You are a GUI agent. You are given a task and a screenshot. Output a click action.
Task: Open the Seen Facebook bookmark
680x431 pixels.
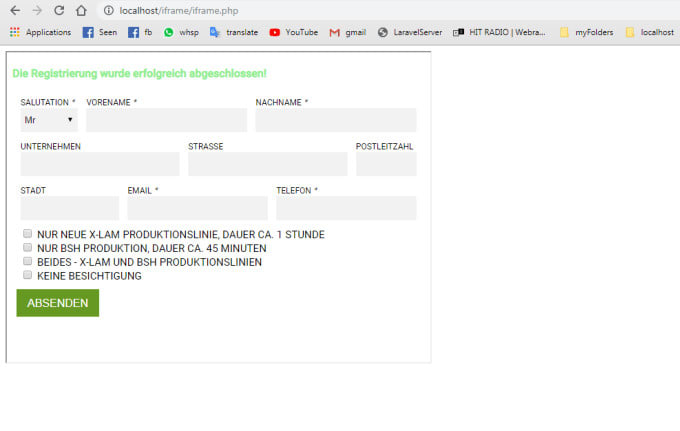[x=100, y=32]
